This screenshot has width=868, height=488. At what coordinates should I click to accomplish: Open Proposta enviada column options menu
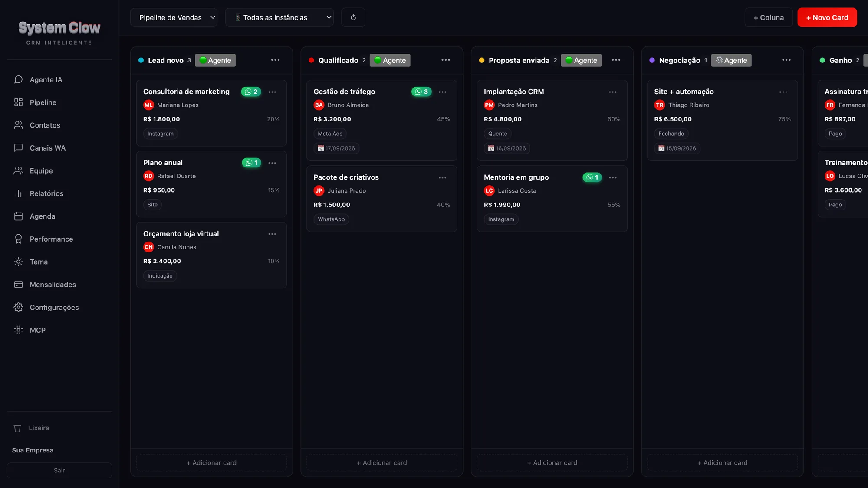616,60
